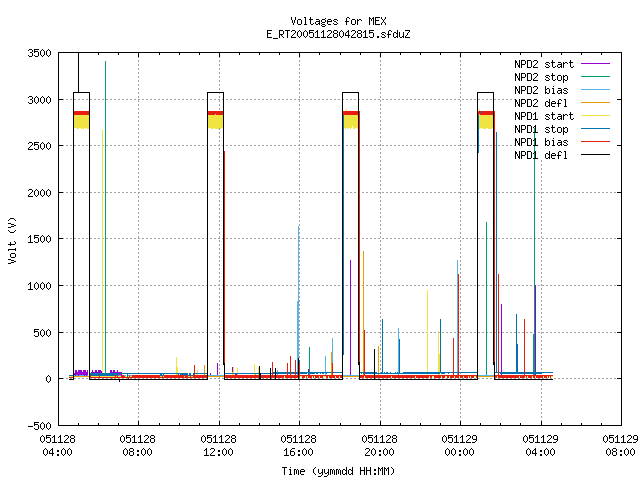
Task: Click the 0 y-axis tick label
Action: pos(49,379)
